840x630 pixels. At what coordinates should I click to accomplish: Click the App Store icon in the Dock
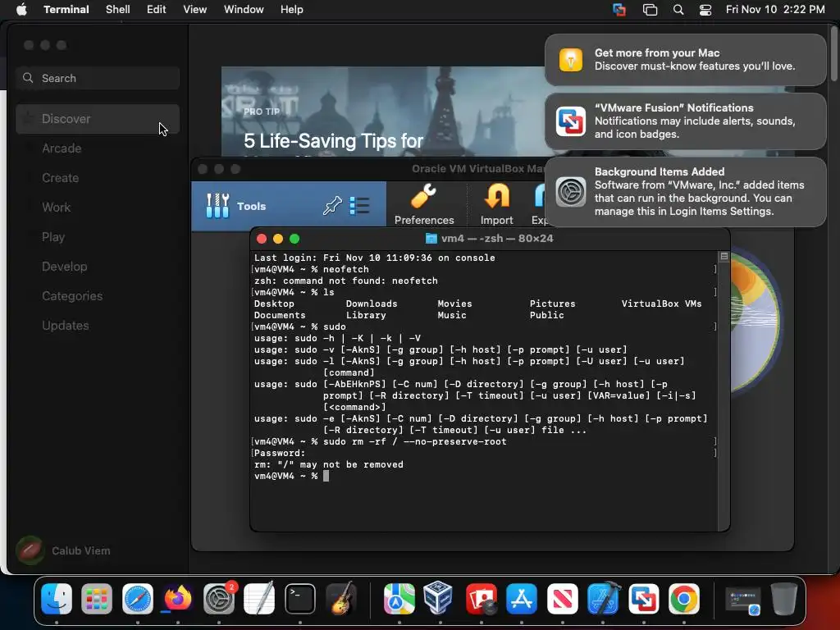click(521, 598)
